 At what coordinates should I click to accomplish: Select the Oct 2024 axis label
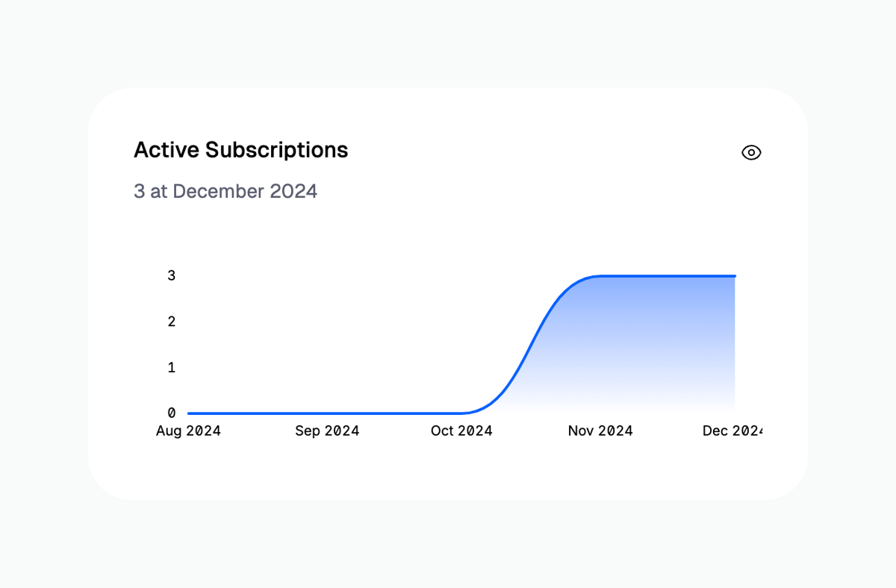click(461, 431)
